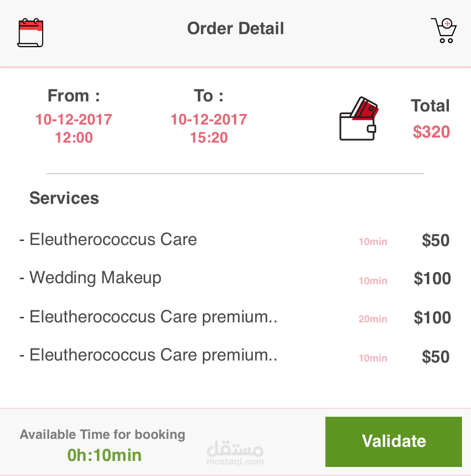Click the 0h:10min available time

pos(104,455)
